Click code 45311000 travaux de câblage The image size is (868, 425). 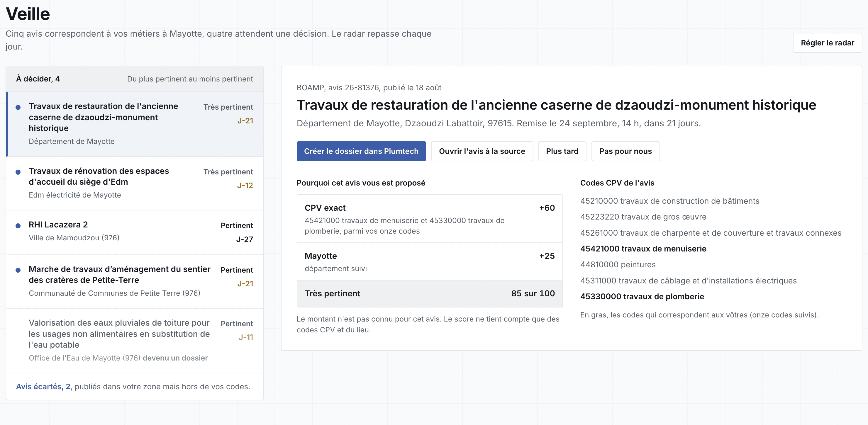coord(688,280)
